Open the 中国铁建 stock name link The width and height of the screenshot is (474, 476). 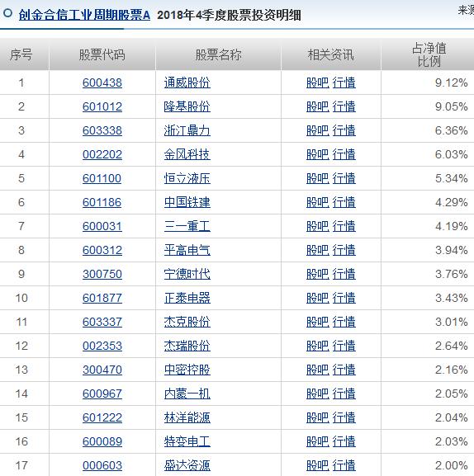tap(187, 202)
